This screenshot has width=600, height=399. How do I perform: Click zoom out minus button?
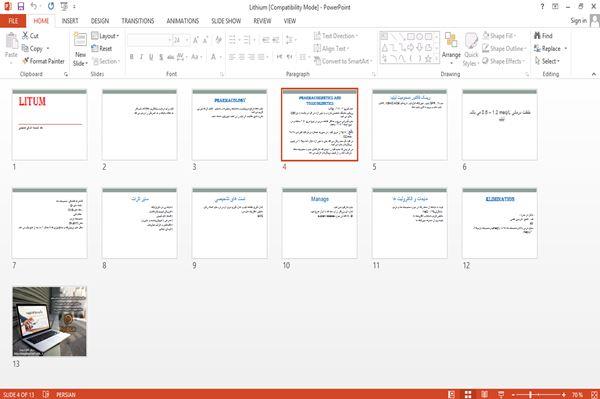coord(514,394)
